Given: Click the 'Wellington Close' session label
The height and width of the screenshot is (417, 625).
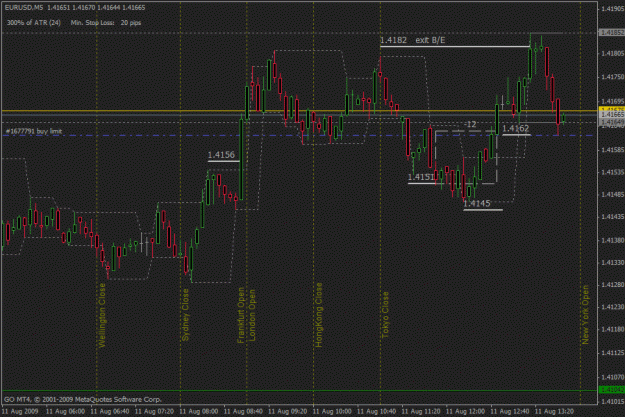Looking at the screenshot, I should pos(102,315).
